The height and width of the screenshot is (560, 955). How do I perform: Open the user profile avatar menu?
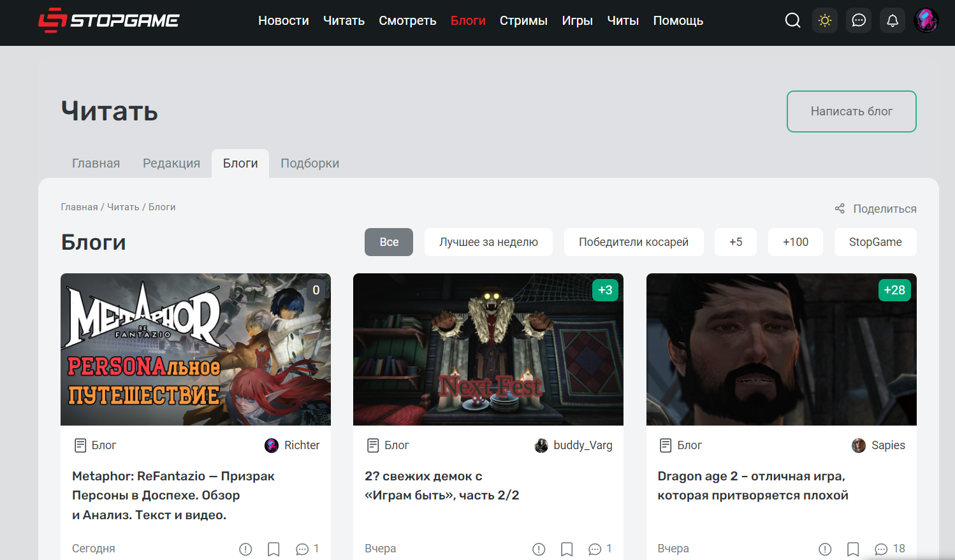coord(926,20)
